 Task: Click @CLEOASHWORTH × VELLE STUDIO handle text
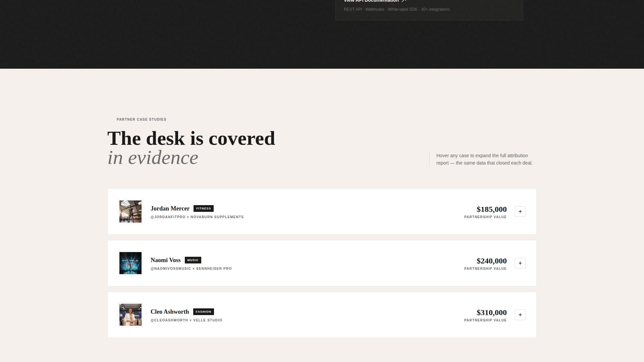point(186,320)
